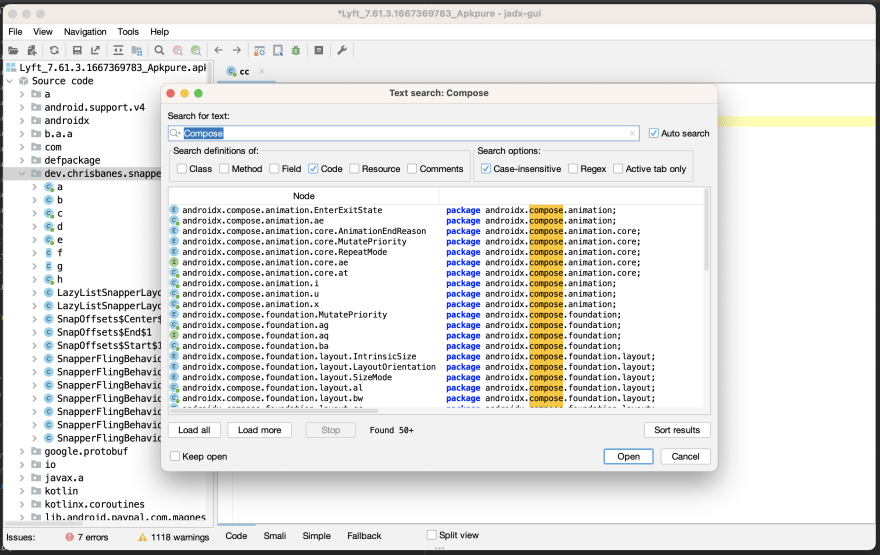The image size is (880, 555).
Task: Open the debugger via green bug icon
Action: point(296,51)
